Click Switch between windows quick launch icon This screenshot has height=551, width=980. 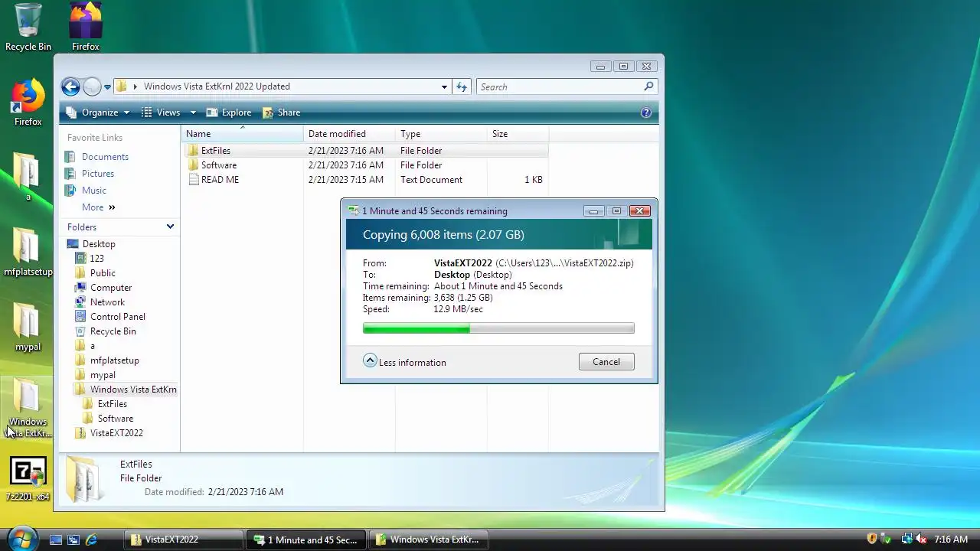[x=73, y=540]
